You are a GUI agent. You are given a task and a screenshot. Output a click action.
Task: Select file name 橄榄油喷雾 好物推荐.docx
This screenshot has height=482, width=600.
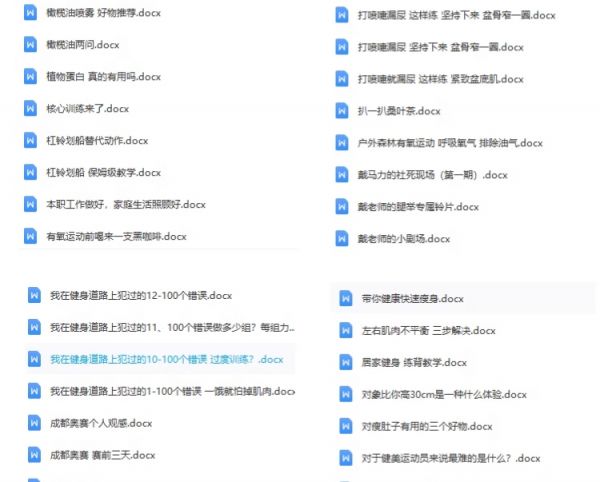click(103, 13)
